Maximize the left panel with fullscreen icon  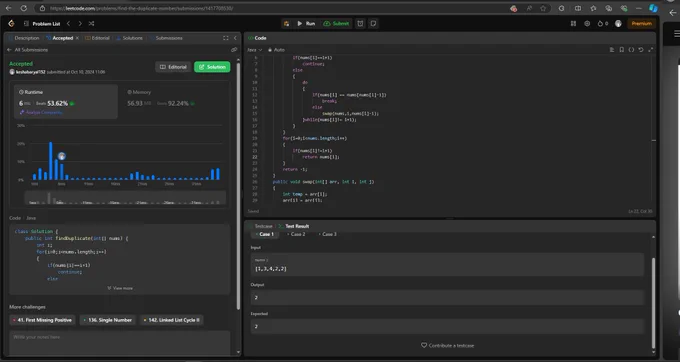coord(226,38)
